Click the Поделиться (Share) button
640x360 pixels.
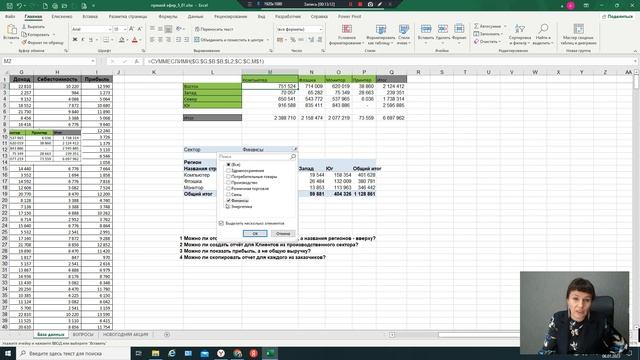tap(618, 17)
